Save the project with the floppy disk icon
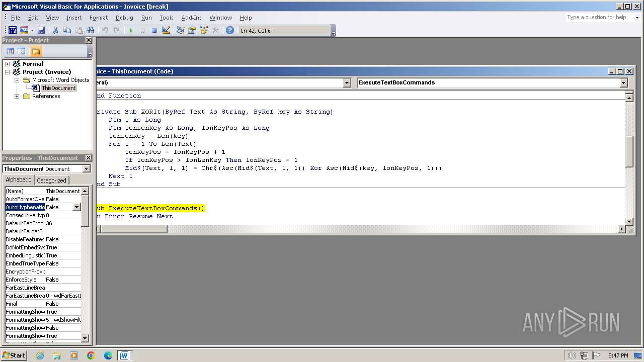Viewport: 644px width, 362px height. [x=41, y=31]
